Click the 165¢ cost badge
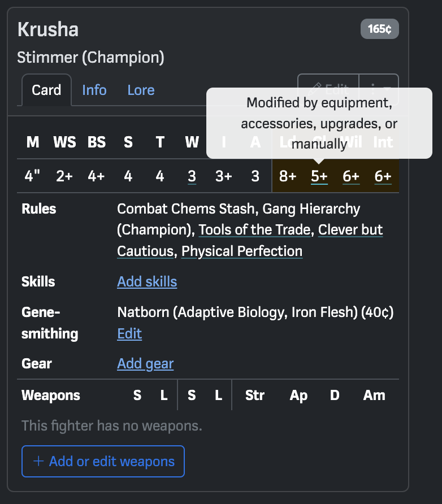442x504 pixels. (x=379, y=29)
